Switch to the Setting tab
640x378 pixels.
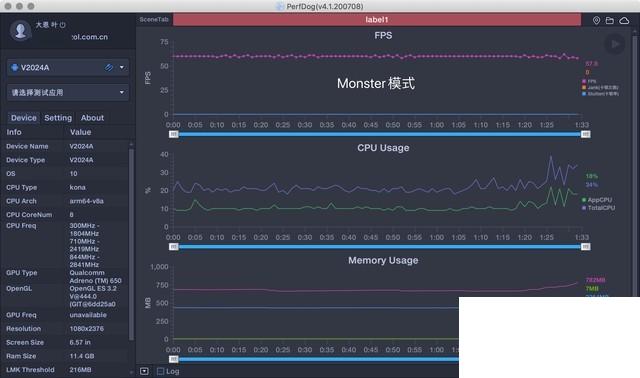tap(58, 118)
